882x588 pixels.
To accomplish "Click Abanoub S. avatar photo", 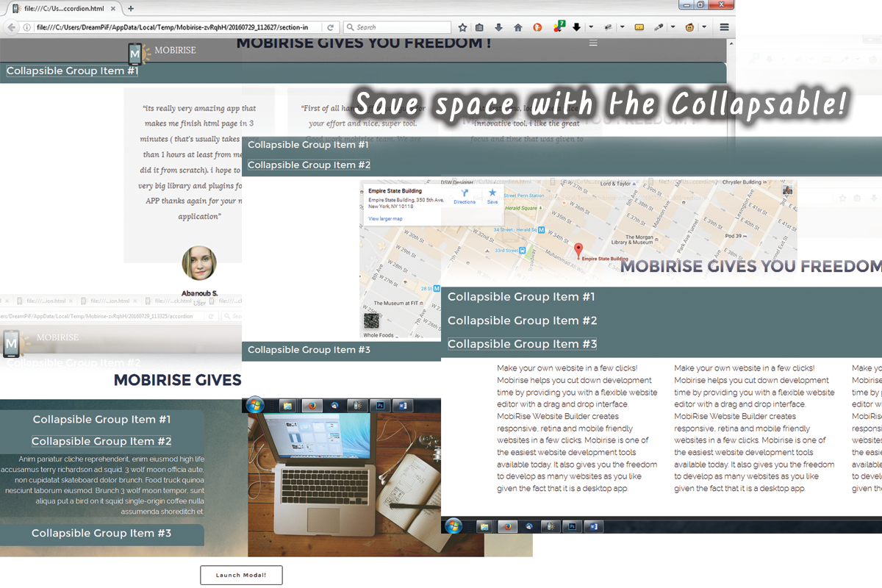I will pos(199,263).
